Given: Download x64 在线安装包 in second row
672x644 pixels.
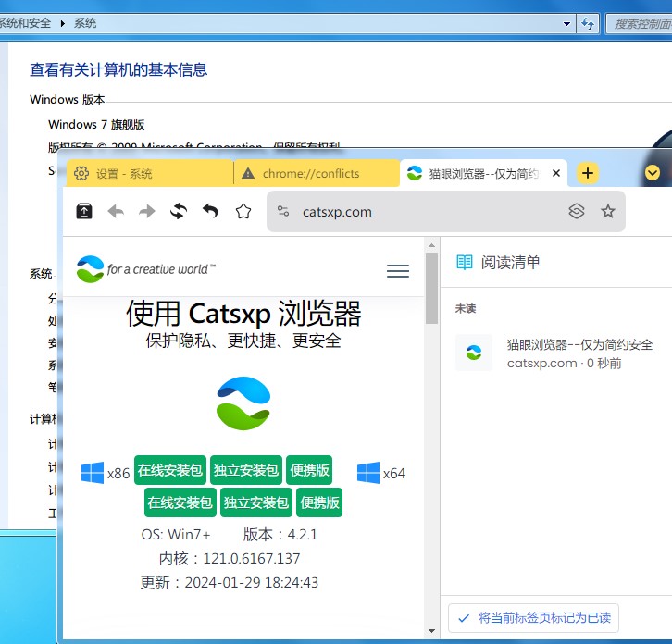Looking at the screenshot, I should click(x=180, y=502).
